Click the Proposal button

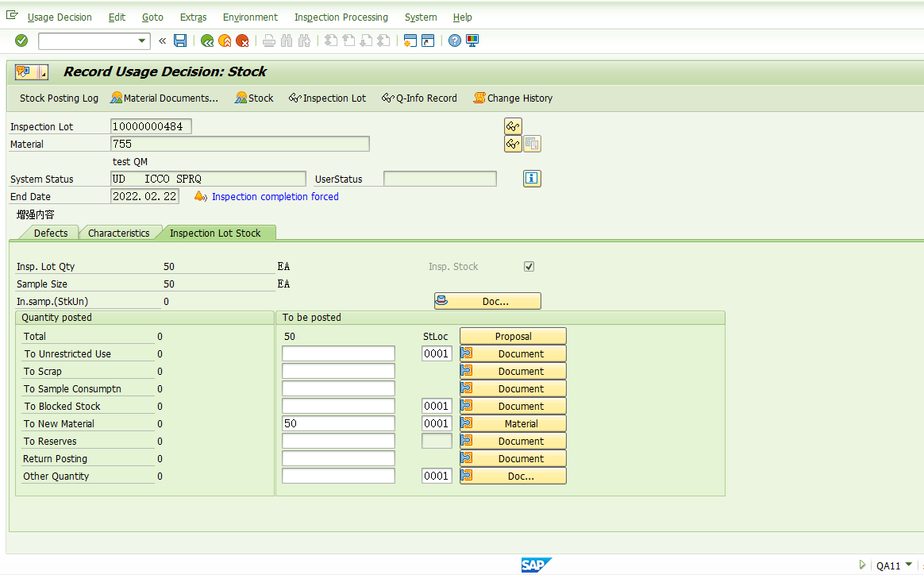click(513, 336)
